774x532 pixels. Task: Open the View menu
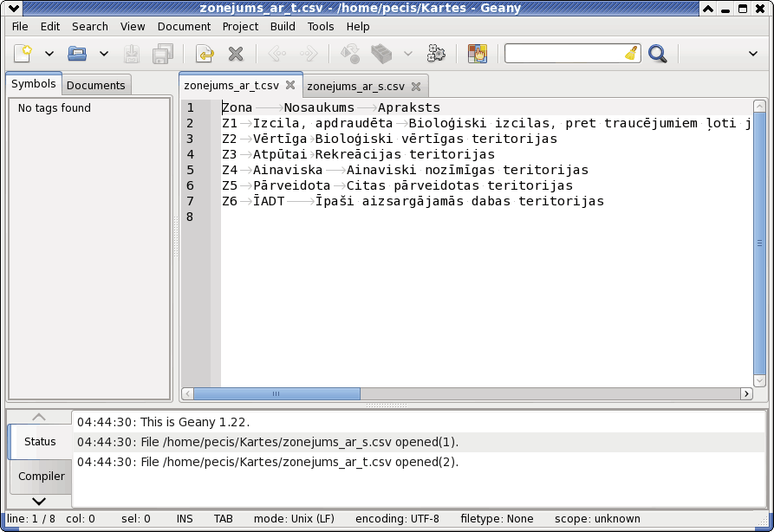(133, 27)
